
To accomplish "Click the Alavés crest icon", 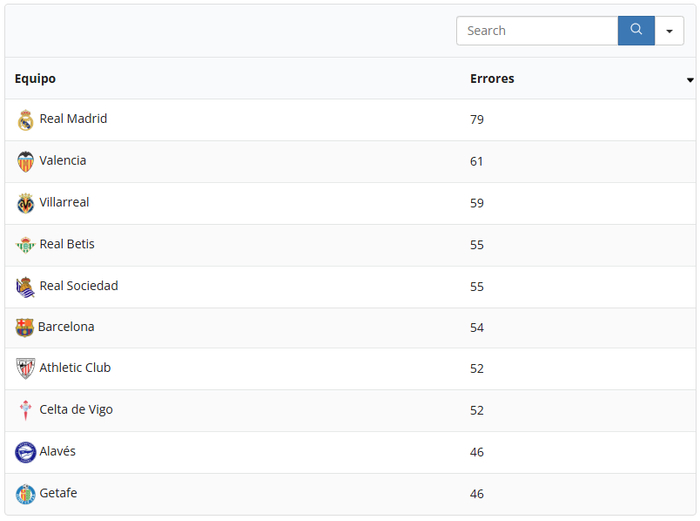I will [26, 452].
